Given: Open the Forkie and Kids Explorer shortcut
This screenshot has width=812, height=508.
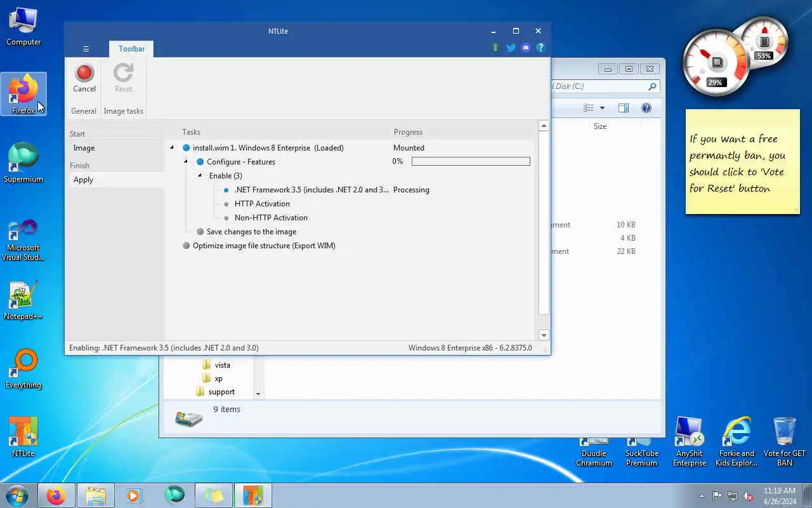Looking at the screenshot, I should coord(737,442).
